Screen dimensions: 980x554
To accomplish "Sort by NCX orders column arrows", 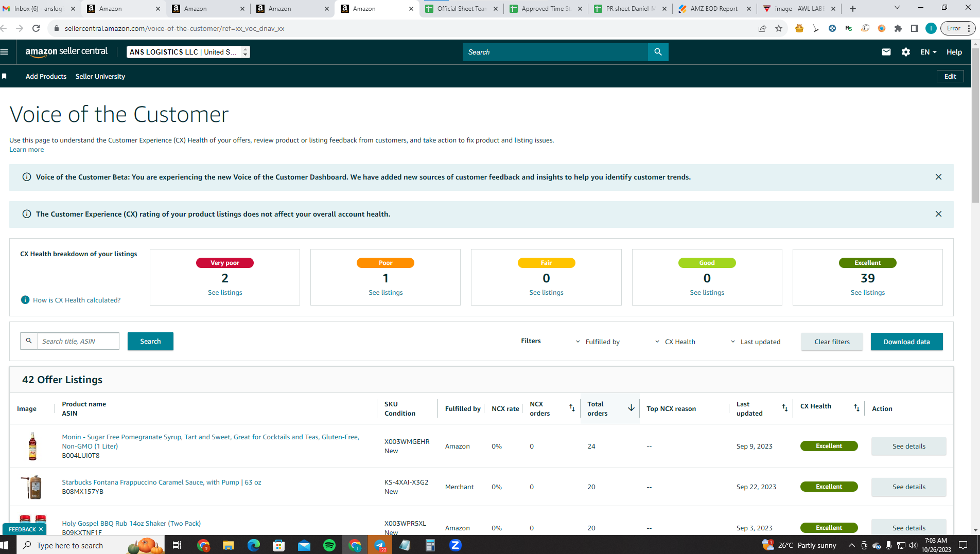I will pos(572,408).
